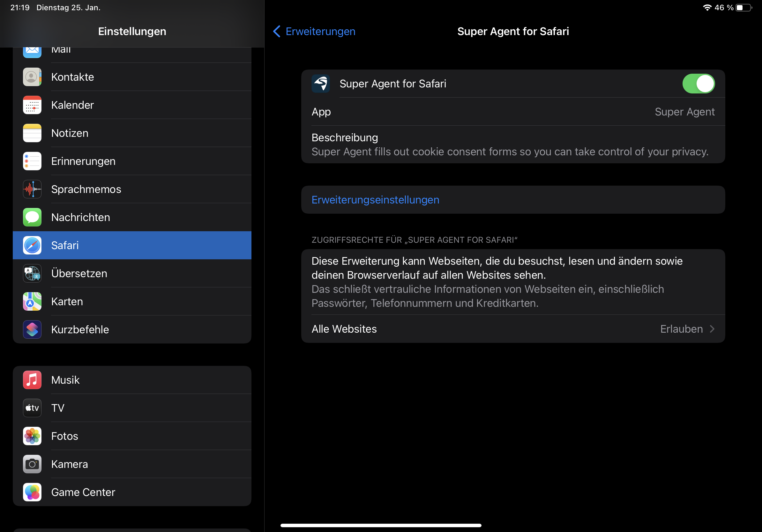Select the Fotos flower icon

pos(32,436)
